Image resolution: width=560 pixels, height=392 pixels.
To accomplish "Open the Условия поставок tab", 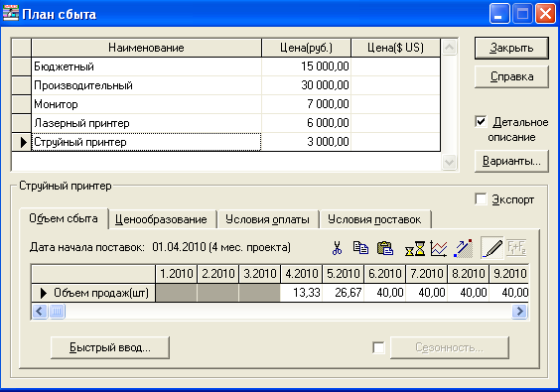I will point(374,219).
